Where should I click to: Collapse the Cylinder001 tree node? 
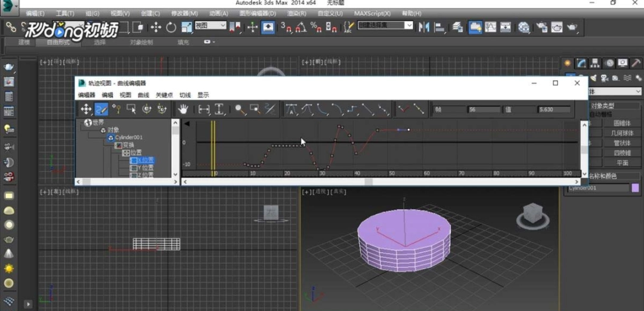coord(111,138)
